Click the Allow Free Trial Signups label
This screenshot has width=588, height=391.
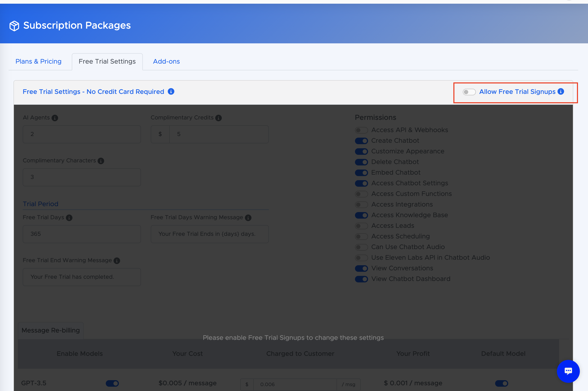[x=517, y=92]
